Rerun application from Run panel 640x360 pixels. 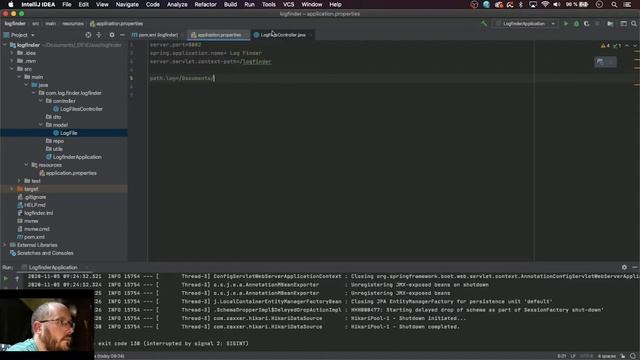pos(6,278)
